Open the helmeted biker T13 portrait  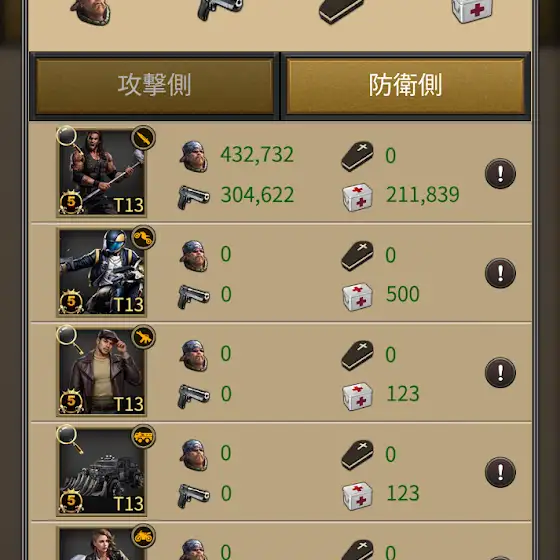point(101,272)
